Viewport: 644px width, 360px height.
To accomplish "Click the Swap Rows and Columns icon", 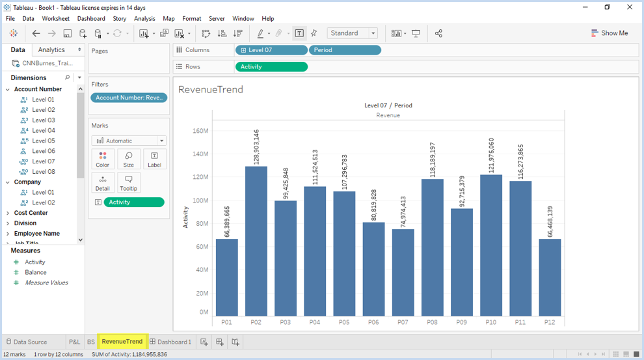I will point(206,33).
